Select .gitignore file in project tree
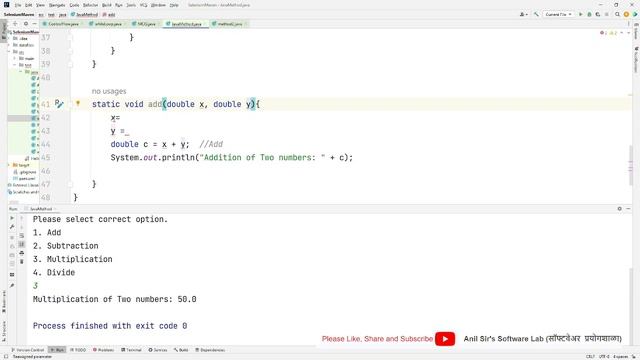Screen dimensions: 640x360 click(x=25, y=172)
